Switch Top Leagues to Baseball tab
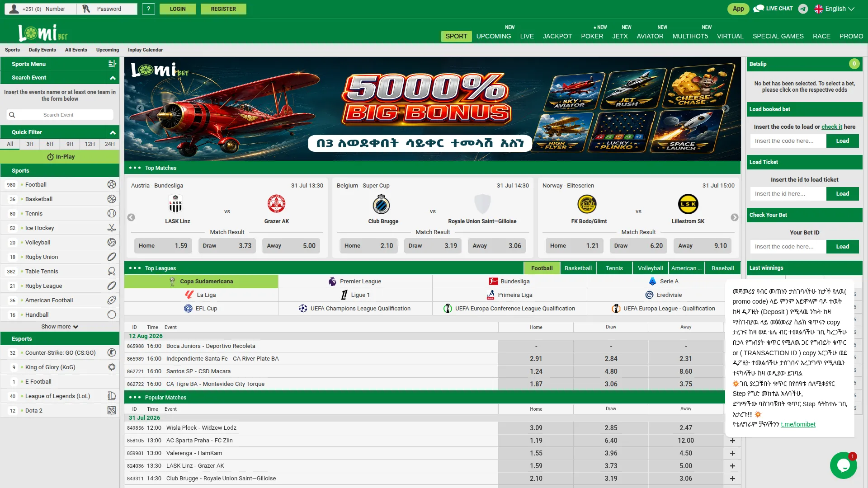The width and height of the screenshot is (868, 488). 722,268
